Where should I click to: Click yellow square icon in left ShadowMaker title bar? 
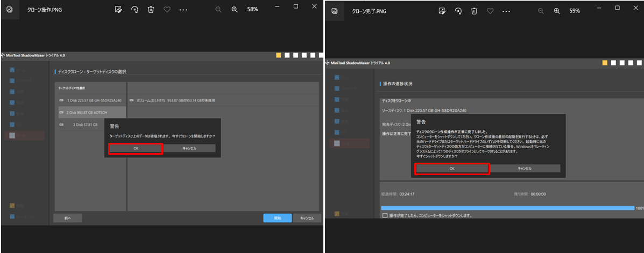pos(279,55)
